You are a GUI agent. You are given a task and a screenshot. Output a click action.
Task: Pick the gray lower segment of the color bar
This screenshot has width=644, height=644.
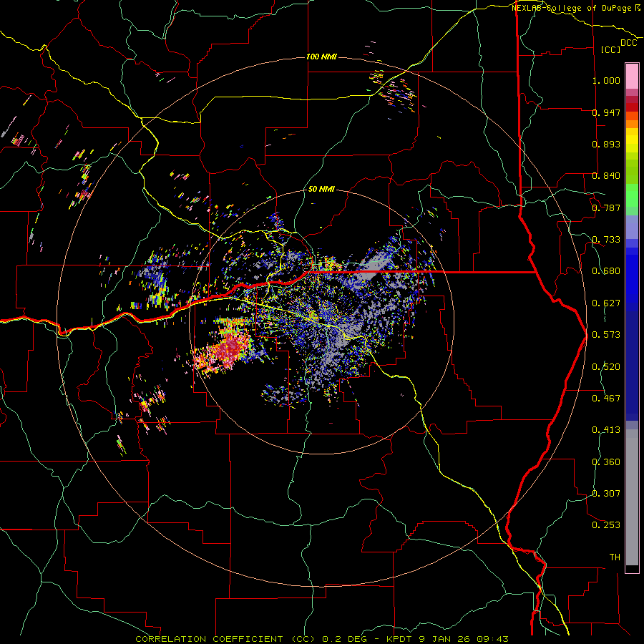point(632,497)
